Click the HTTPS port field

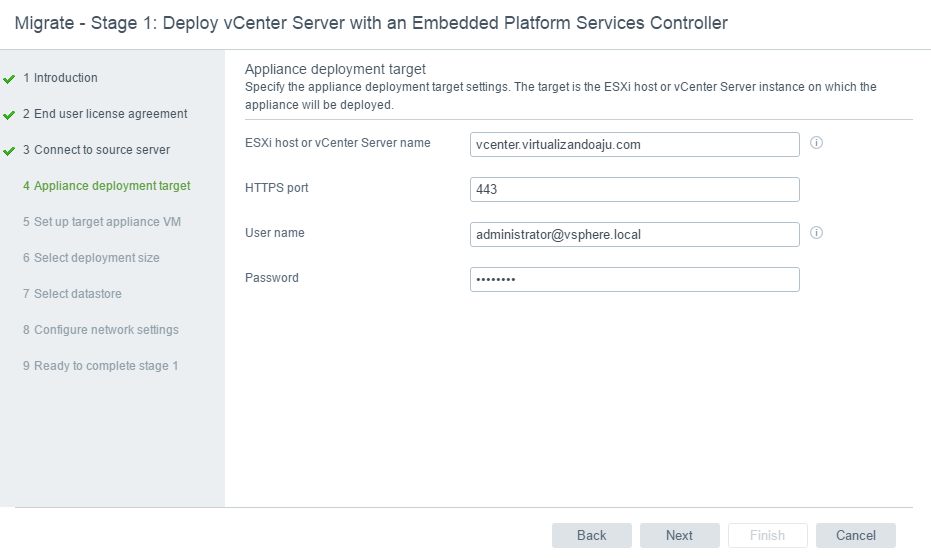(634, 190)
